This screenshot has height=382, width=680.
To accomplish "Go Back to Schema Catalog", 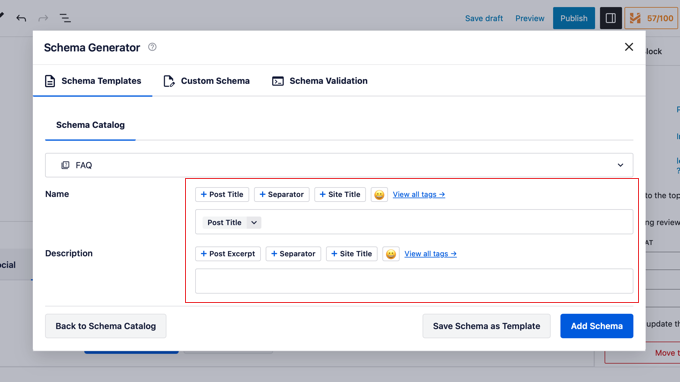I will tap(105, 326).
